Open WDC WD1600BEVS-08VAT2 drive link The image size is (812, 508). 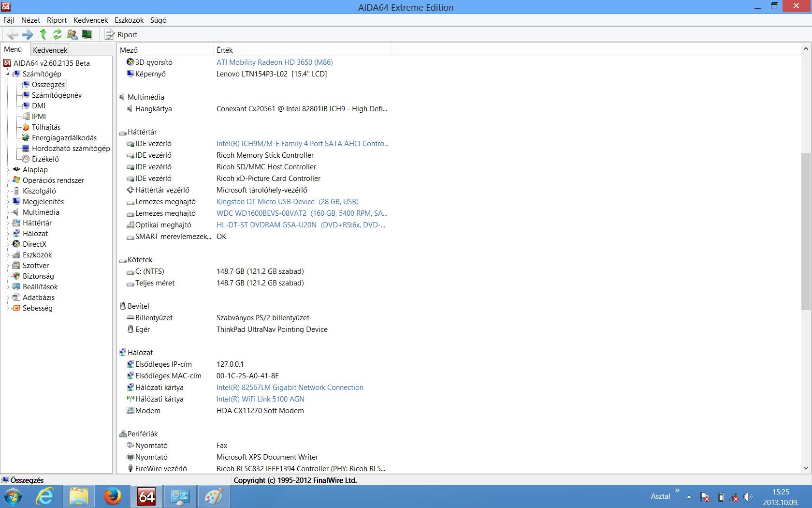pyautogui.click(x=302, y=213)
